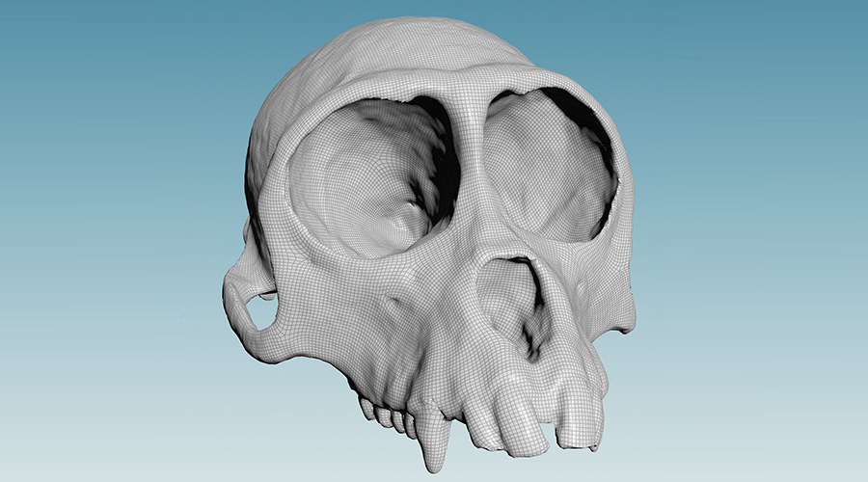Screen dimensions: 868x482
Task: Select the nasal cavity opening of the skull
Action: (509, 299)
